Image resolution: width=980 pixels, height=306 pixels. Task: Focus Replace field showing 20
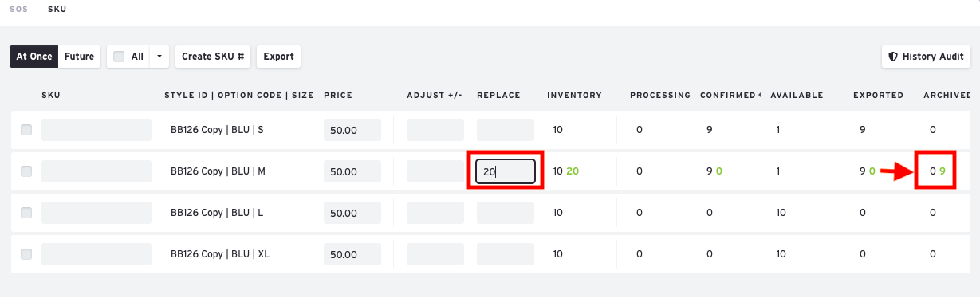tap(506, 171)
